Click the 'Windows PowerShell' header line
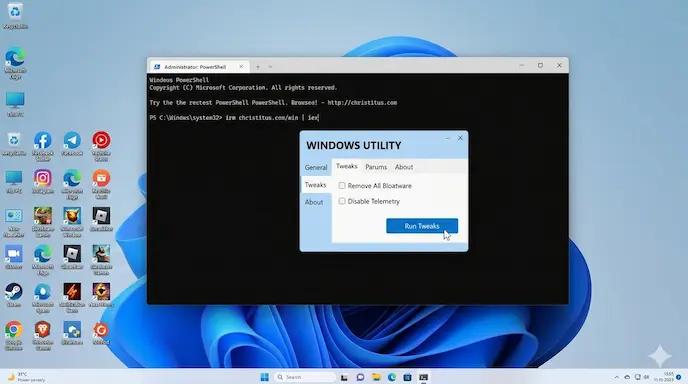Image resolution: width=688 pixels, height=384 pixels. click(179, 80)
